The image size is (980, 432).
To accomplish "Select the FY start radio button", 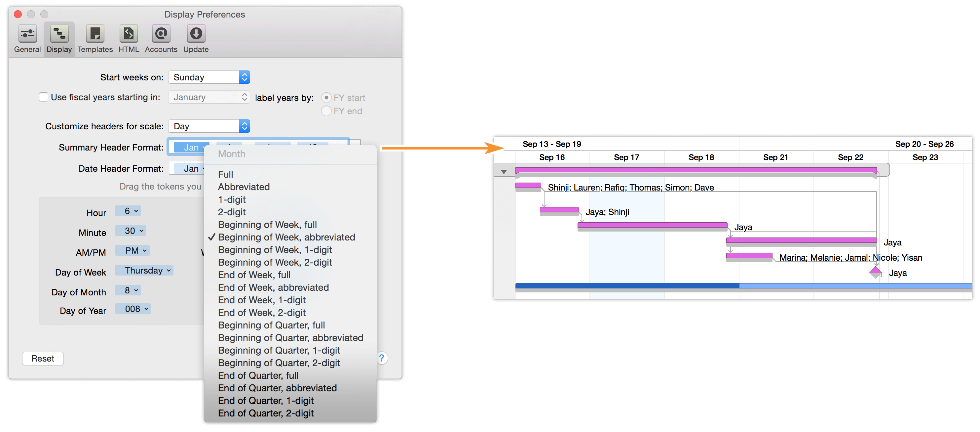I will click(x=326, y=98).
